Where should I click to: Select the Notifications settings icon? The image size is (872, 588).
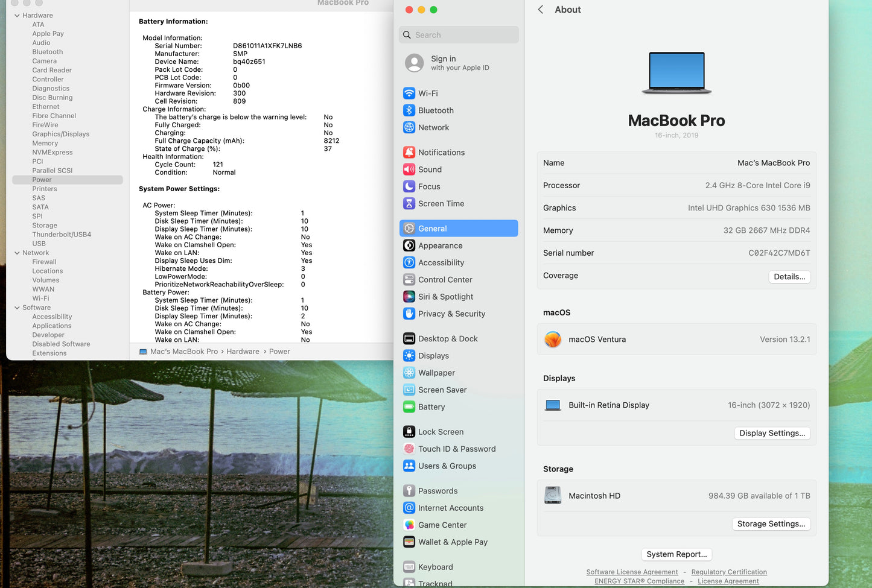click(x=409, y=152)
